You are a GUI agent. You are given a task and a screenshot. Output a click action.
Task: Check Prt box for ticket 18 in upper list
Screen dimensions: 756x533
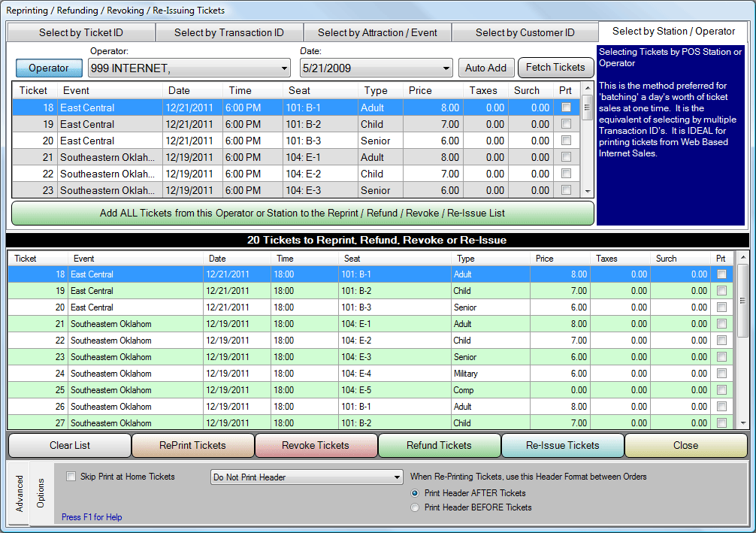[566, 108]
